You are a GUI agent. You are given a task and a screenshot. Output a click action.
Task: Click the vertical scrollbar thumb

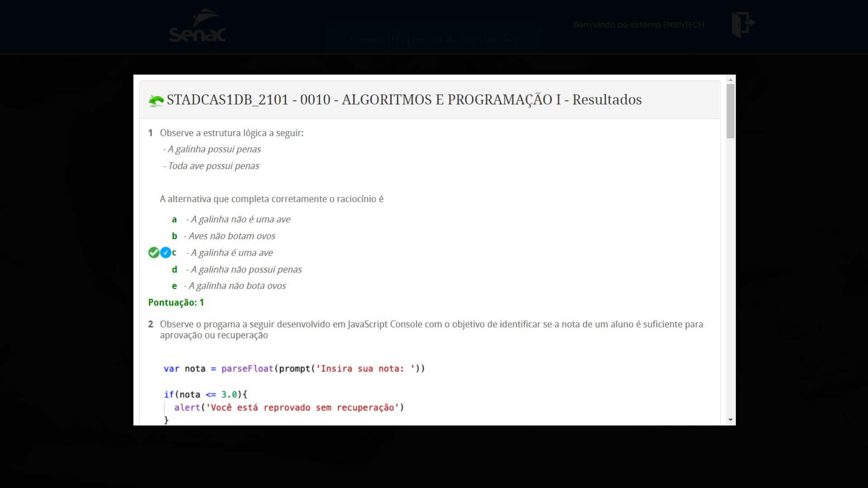[x=730, y=111]
